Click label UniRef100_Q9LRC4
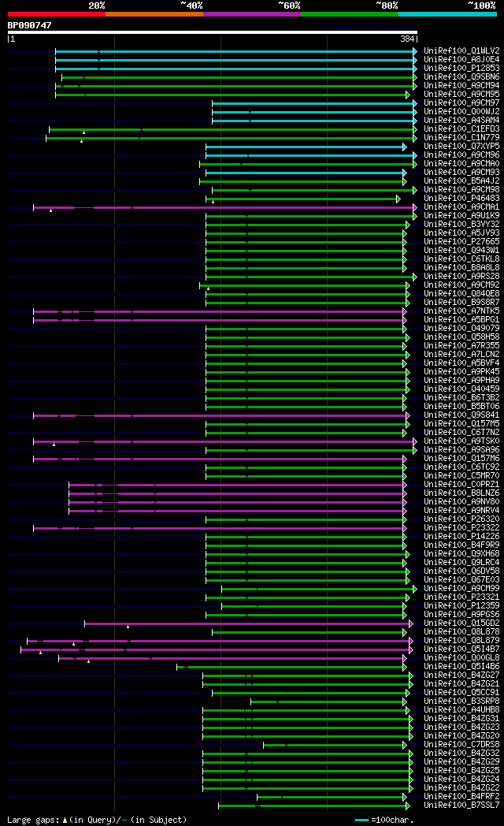Viewport: 504px width, 826px height. 461,563
